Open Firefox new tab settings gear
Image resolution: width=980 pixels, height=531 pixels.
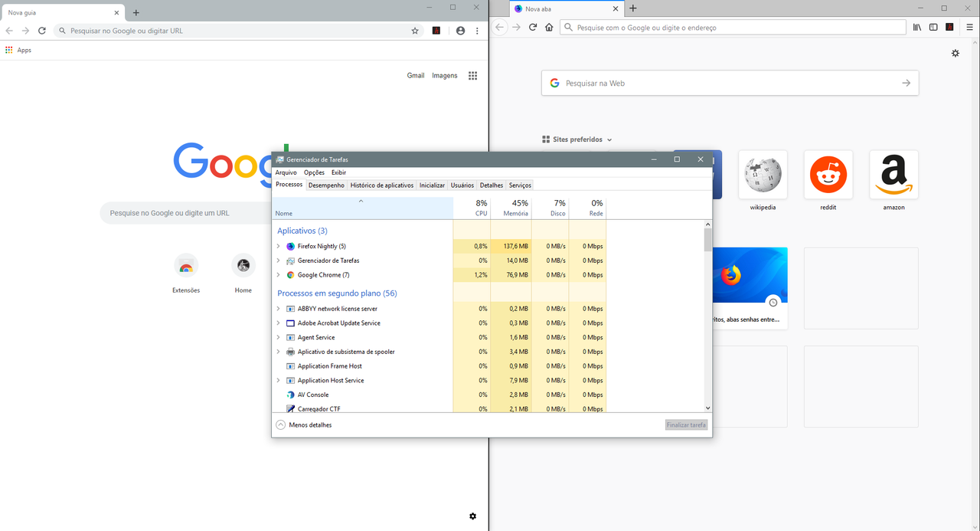[x=955, y=54]
